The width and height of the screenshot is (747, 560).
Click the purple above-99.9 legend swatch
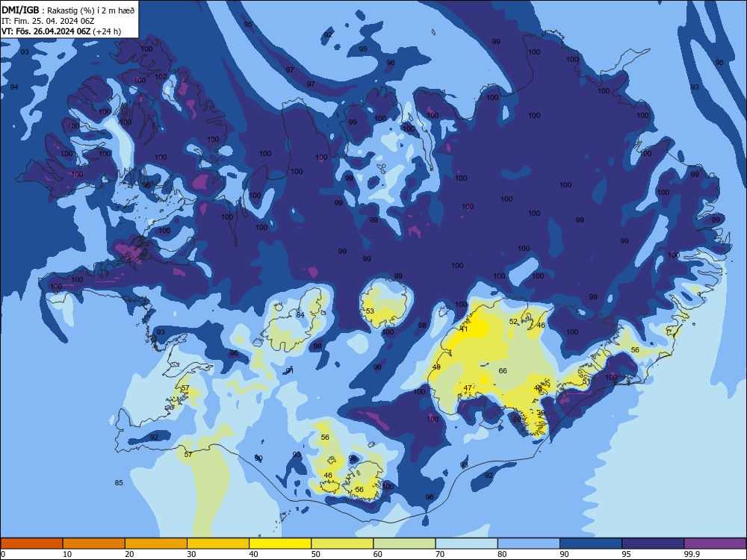point(715,544)
